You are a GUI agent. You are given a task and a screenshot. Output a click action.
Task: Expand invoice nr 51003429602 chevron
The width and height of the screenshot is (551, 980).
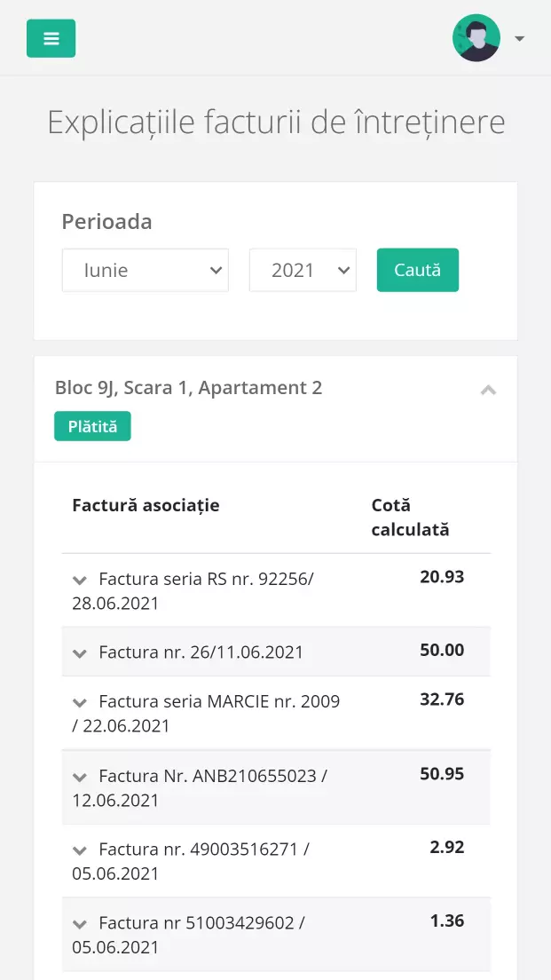point(80,923)
